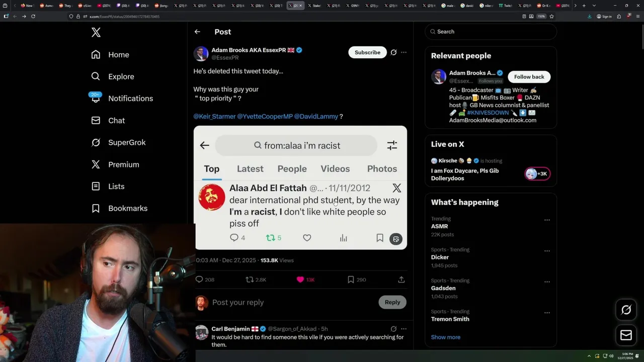Switch to the Twitch browser tab
Screen dimensions: 644x362
506,6
